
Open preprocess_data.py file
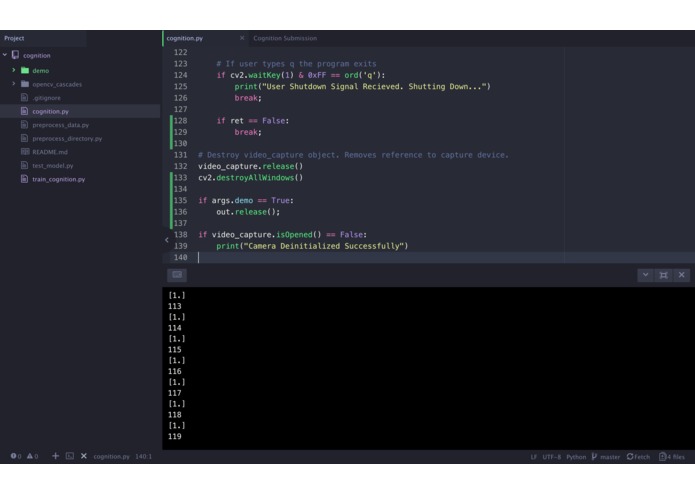coord(60,125)
